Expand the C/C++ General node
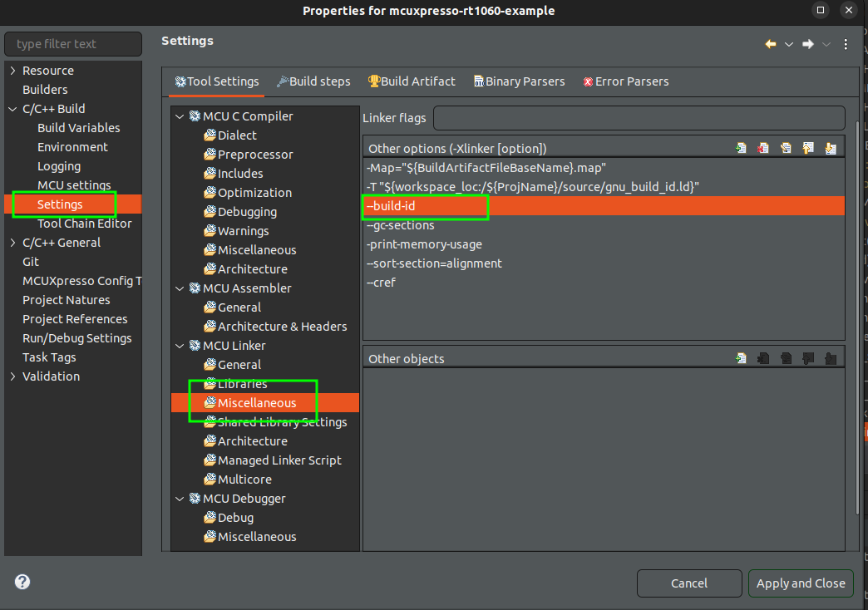The image size is (868, 610). 12,243
